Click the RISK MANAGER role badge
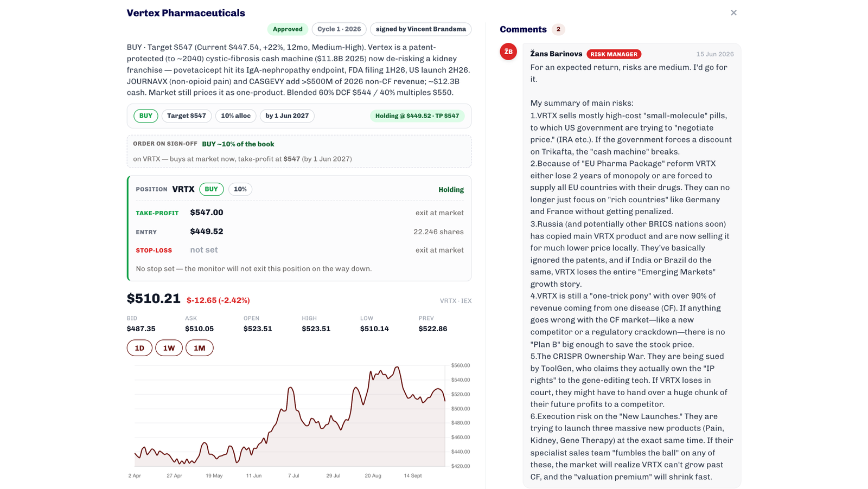The image size is (868, 489). pos(614,54)
